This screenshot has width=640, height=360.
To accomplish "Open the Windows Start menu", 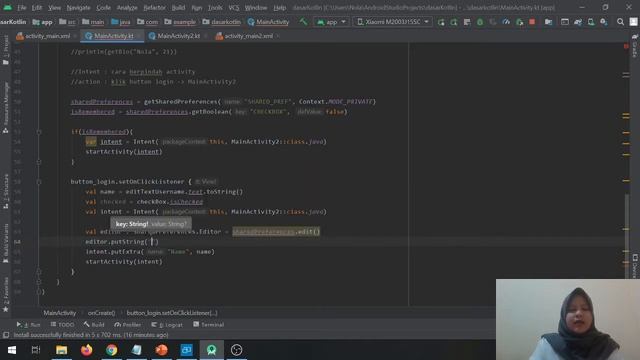I will 12,350.
